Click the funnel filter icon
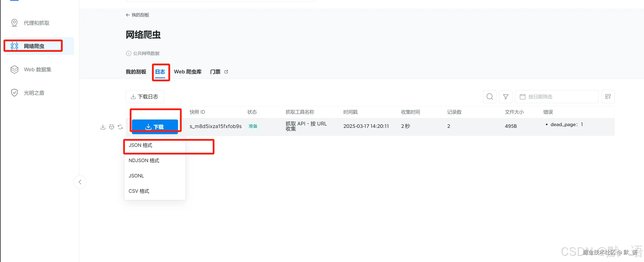 (506, 96)
